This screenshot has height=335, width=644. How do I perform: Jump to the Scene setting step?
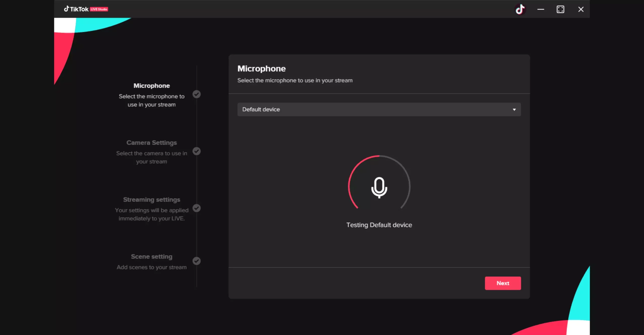pos(151,257)
